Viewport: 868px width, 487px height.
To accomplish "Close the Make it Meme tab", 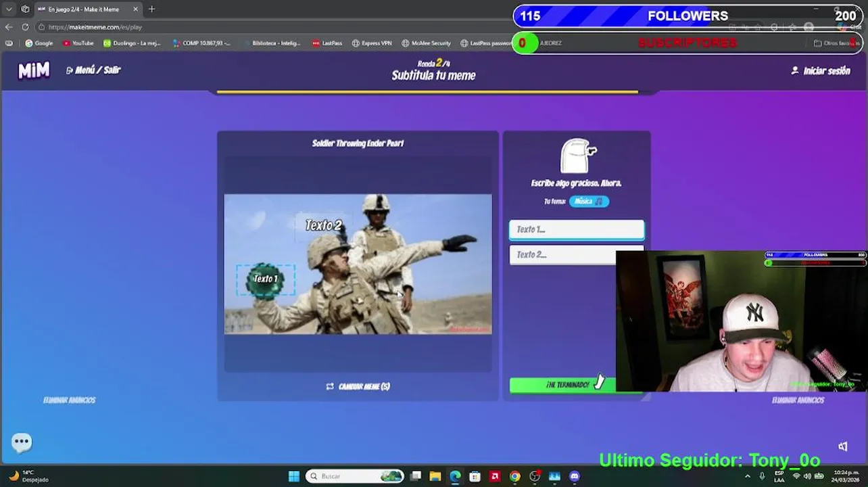I will click(x=135, y=9).
